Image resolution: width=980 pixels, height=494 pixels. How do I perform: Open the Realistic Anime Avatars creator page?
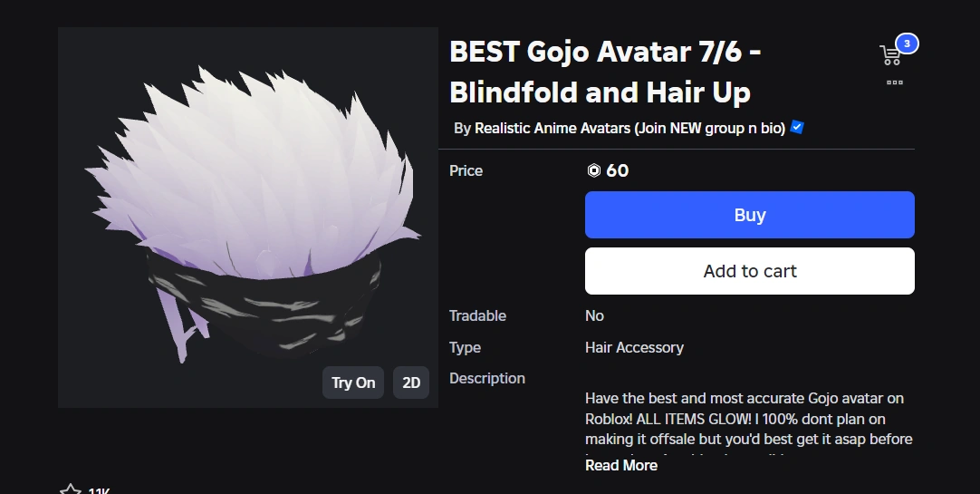click(x=629, y=129)
